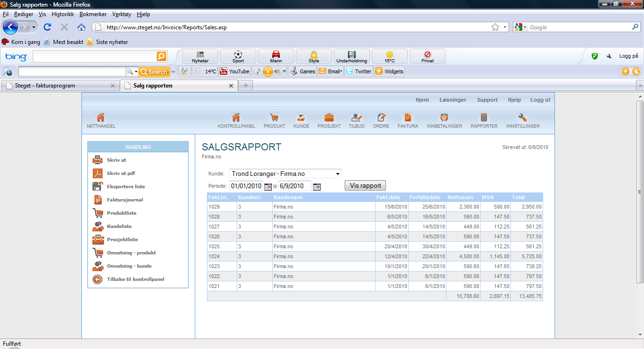The image size is (644, 349).
Task: Open the Bokmerker menu
Action: [93, 14]
